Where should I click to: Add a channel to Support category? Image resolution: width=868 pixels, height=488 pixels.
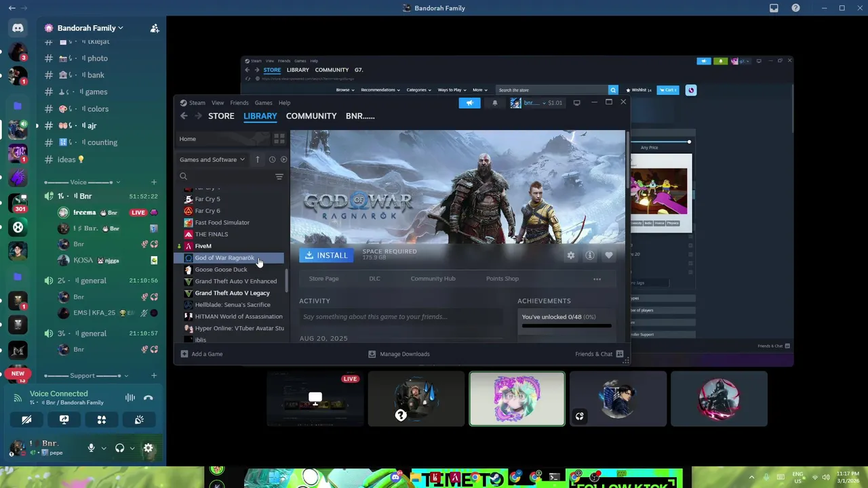(x=154, y=375)
